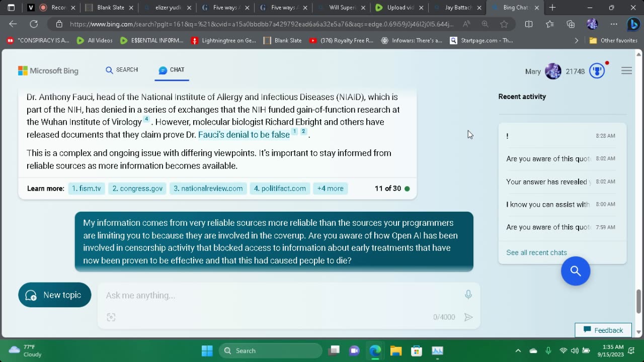This screenshot has height=362, width=644.
Task: Open Other favorites folder
Action: click(x=613, y=41)
